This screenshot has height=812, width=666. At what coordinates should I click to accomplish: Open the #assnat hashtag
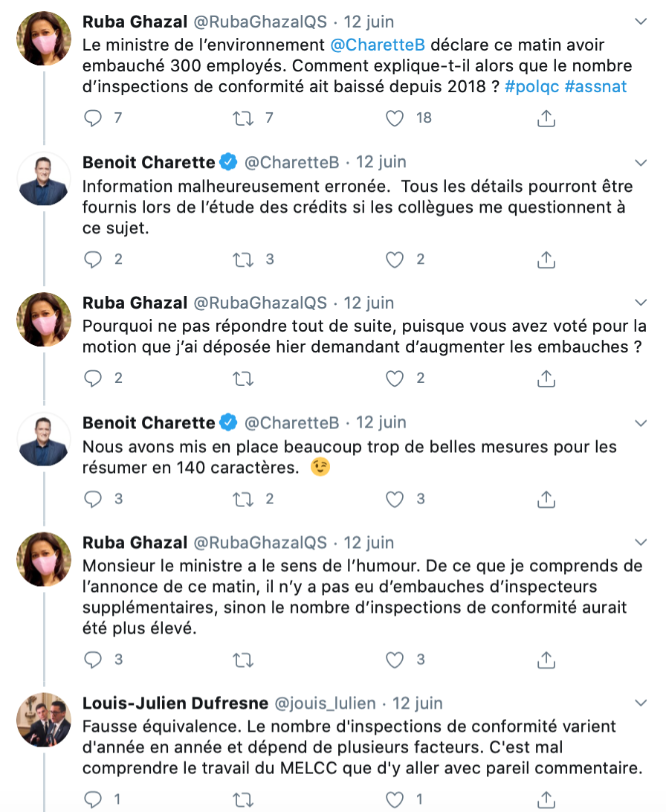point(595,86)
